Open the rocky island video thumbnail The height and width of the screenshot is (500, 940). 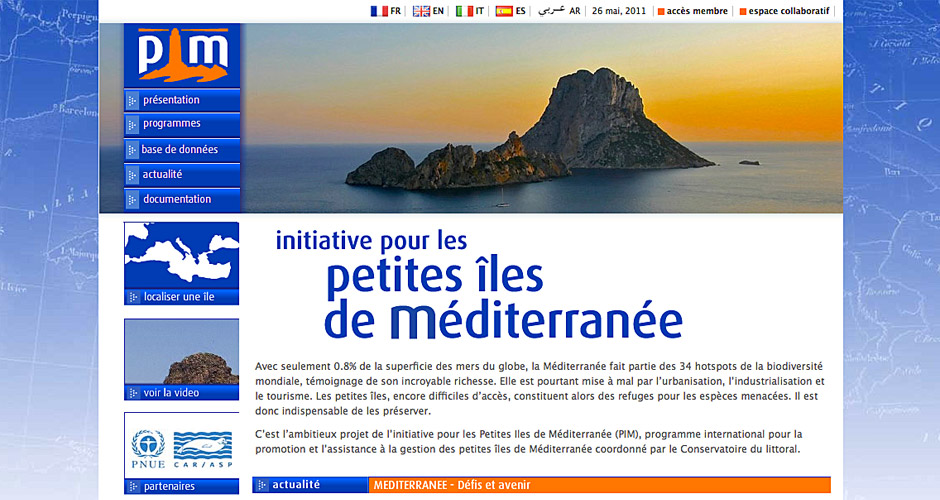[182, 352]
